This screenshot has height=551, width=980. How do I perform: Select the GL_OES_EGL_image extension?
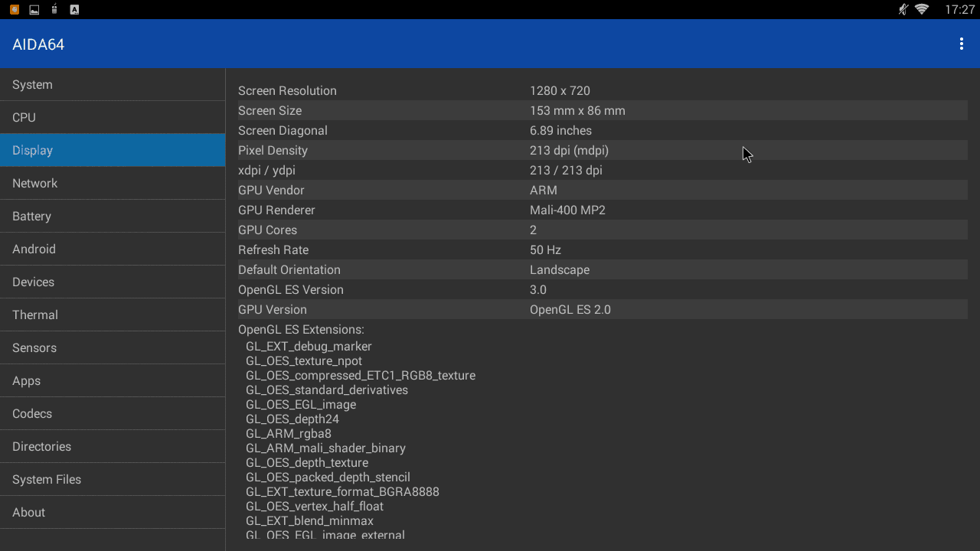point(301,405)
